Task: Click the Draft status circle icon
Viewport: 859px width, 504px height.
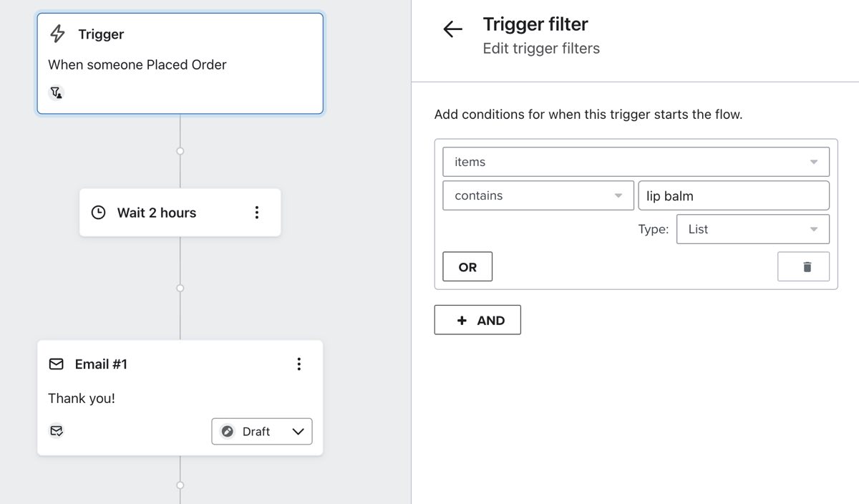Action: click(x=228, y=431)
